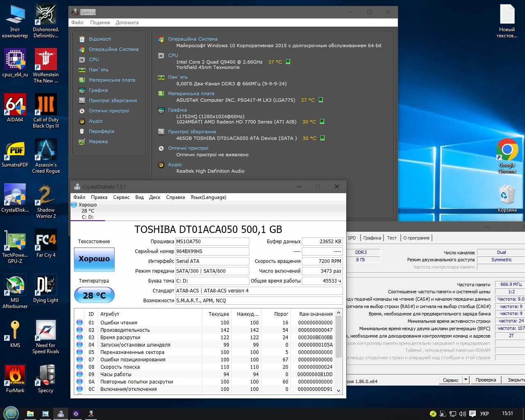Click the Хорошо health status button
This screenshot has width=525, height=420.
[x=94, y=259]
